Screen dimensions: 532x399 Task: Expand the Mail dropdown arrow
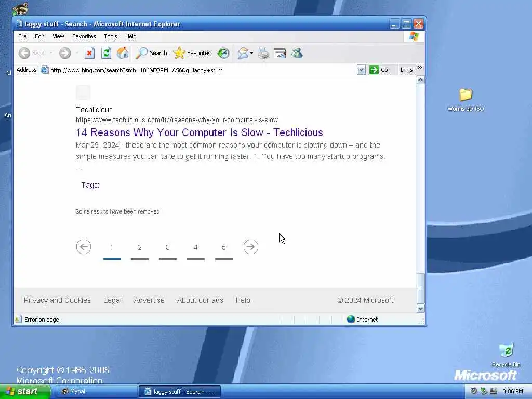pyautogui.click(x=251, y=54)
